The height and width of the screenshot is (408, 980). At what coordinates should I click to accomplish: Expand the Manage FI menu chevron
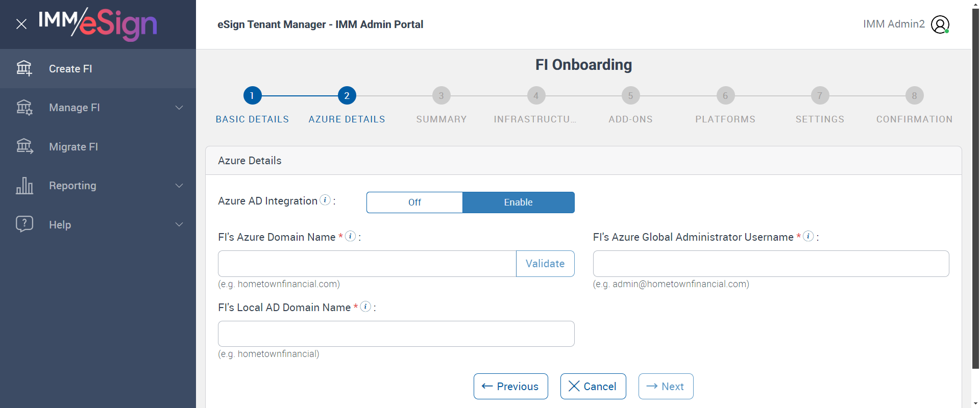click(179, 108)
